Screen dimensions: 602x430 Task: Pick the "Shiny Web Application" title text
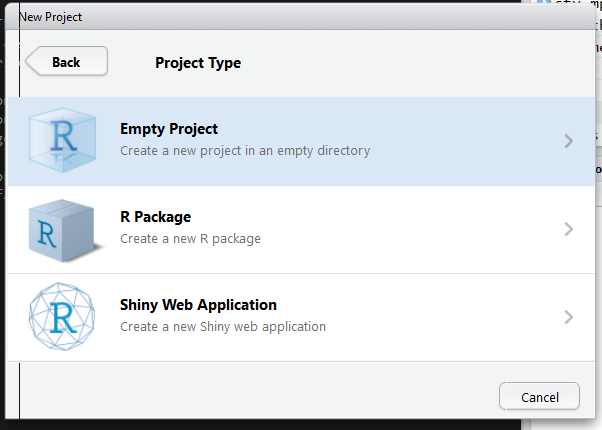(198, 305)
